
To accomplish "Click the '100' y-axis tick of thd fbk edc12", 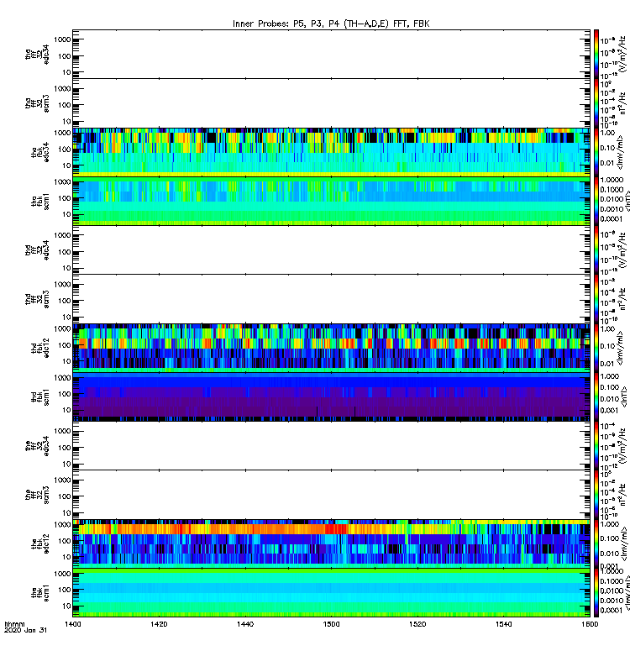I will click(x=65, y=345).
